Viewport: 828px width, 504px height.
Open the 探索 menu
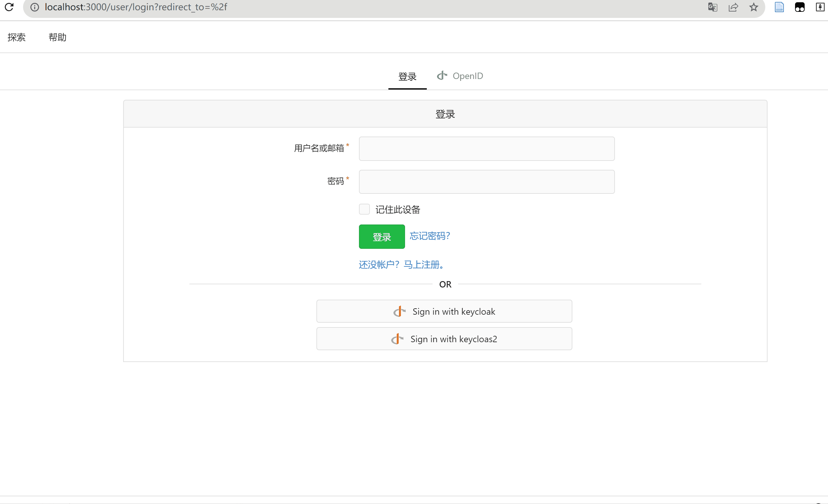click(x=16, y=37)
